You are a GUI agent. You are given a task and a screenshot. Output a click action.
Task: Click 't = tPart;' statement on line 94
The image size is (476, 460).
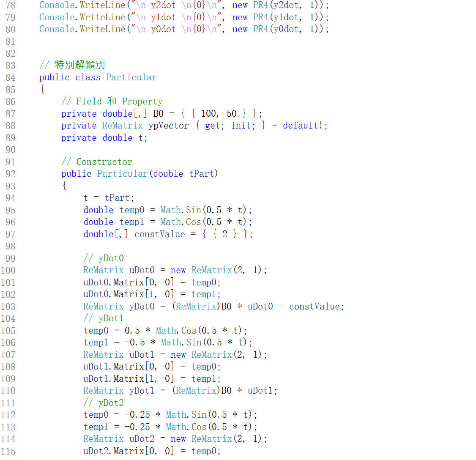pyautogui.click(x=109, y=198)
